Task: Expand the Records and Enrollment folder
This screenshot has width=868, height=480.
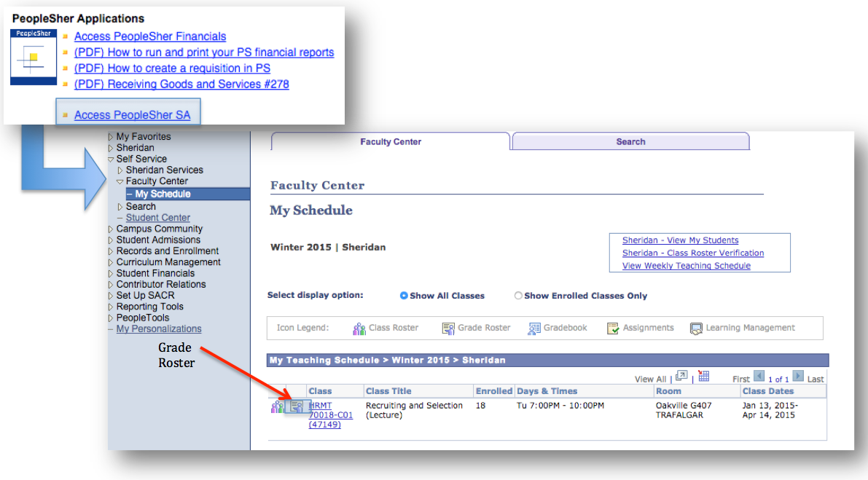Action: (x=111, y=251)
